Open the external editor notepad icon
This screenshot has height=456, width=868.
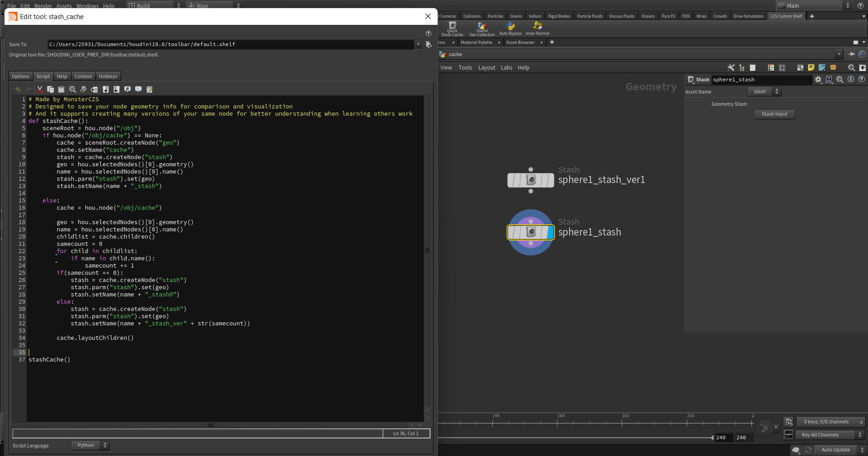[150, 89]
